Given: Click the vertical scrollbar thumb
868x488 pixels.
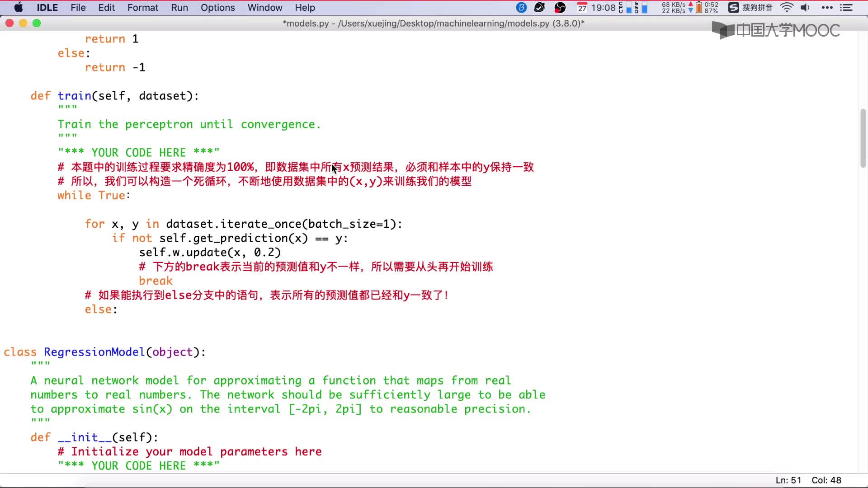Looking at the screenshot, I should tap(863, 138).
